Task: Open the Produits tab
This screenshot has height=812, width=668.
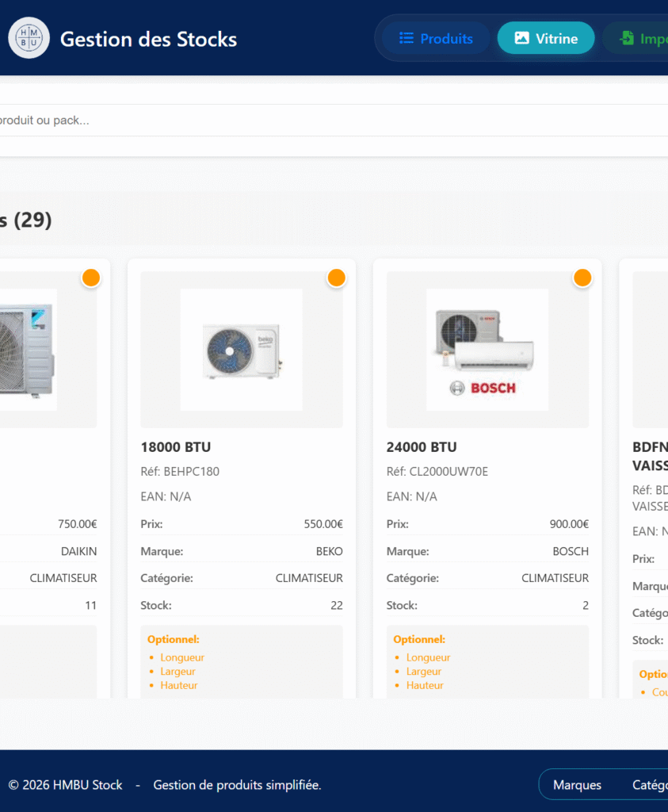Action: pos(436,38)
